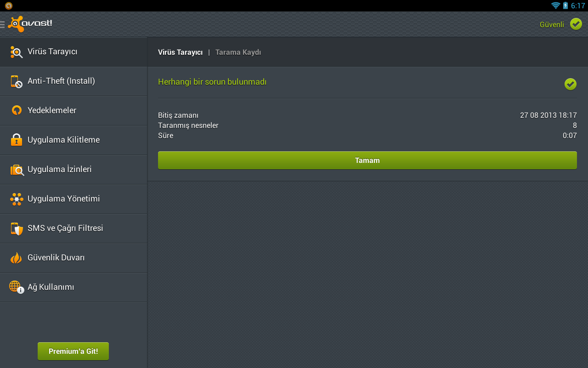Tap the notification icon in status bar
This screenshot has width=588, height=368.
(8, 6)
